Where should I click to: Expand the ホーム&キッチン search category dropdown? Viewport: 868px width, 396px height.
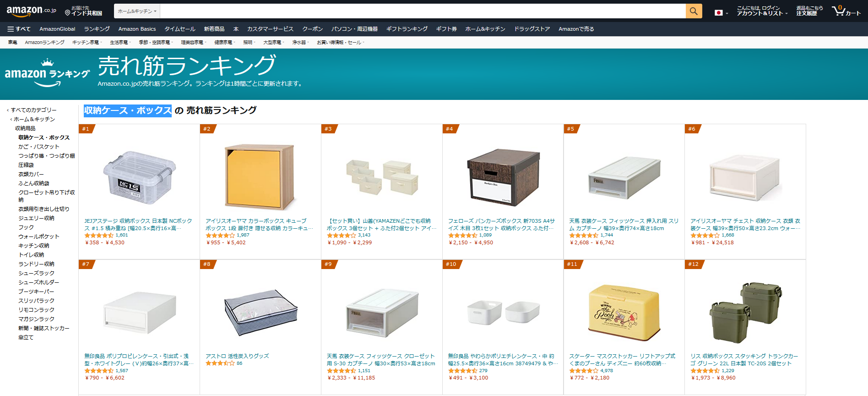(137, 11)
